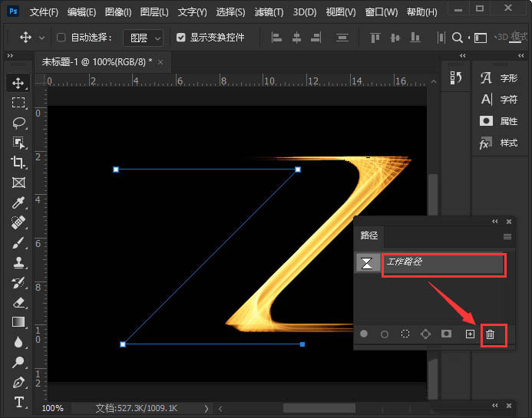Image resolution: width=532 pixels, height=418 pixels.
Task: Click the search magnifier icon
Action: 458,38
